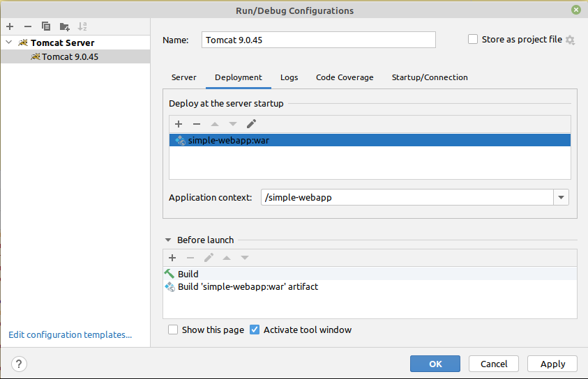This screenshot has height=379, width=588.
Task: Click the Name input field
Action: [x=318, y=40]
